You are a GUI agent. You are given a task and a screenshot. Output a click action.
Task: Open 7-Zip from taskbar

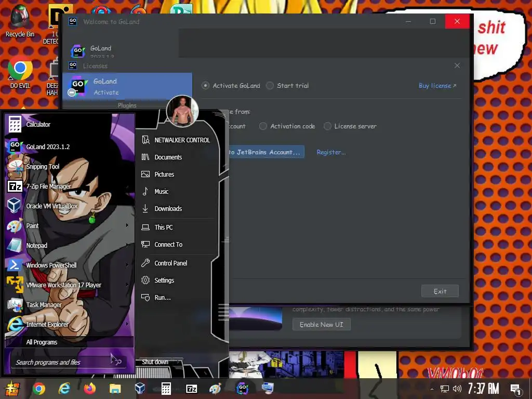(191, 389)
